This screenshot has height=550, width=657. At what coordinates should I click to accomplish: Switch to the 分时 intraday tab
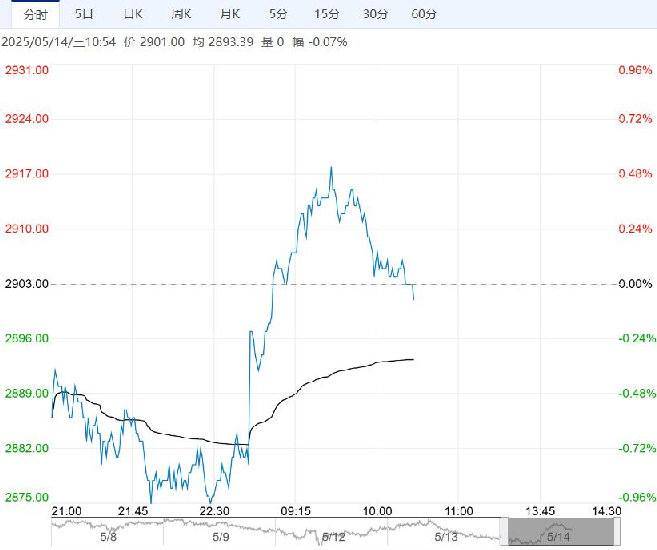pyautogui.click(x=35, y=15)
